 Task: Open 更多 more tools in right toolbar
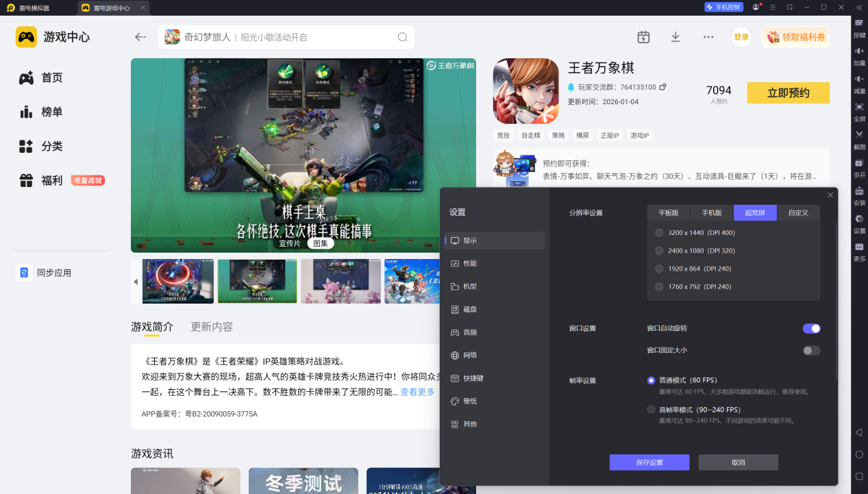(x=859, y=251)
